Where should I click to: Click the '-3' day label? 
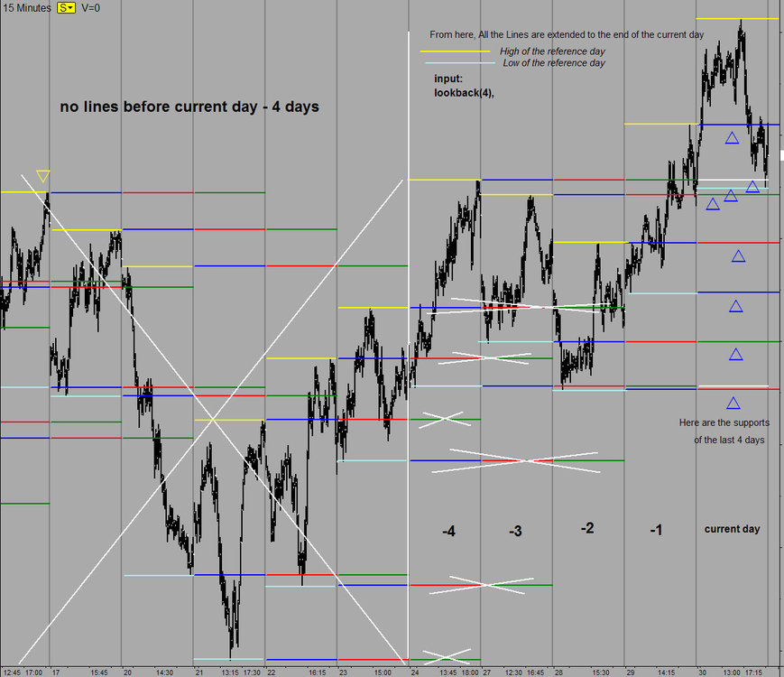point(515,531)
